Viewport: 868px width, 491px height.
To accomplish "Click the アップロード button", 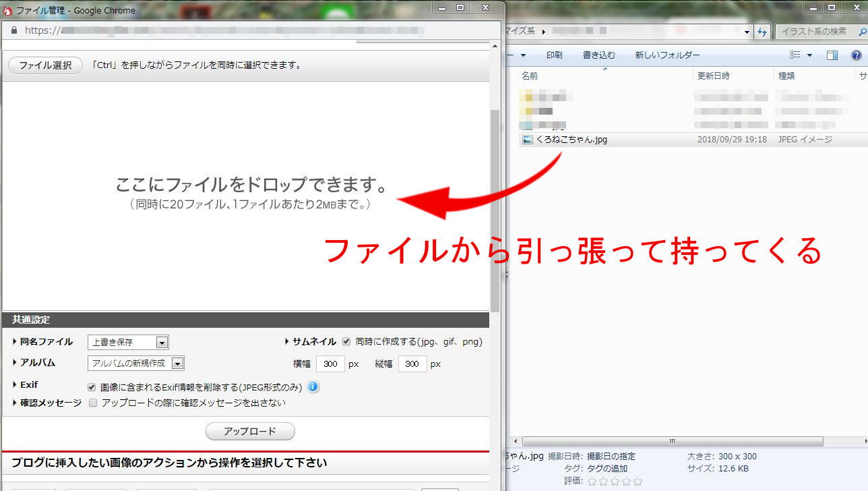I will click(250, 431).
